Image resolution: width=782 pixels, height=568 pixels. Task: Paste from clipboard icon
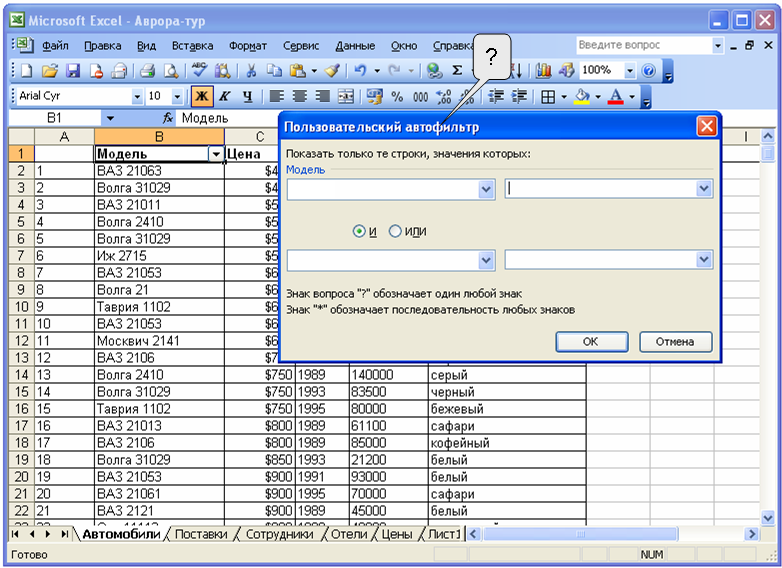[x=298, y=71]
